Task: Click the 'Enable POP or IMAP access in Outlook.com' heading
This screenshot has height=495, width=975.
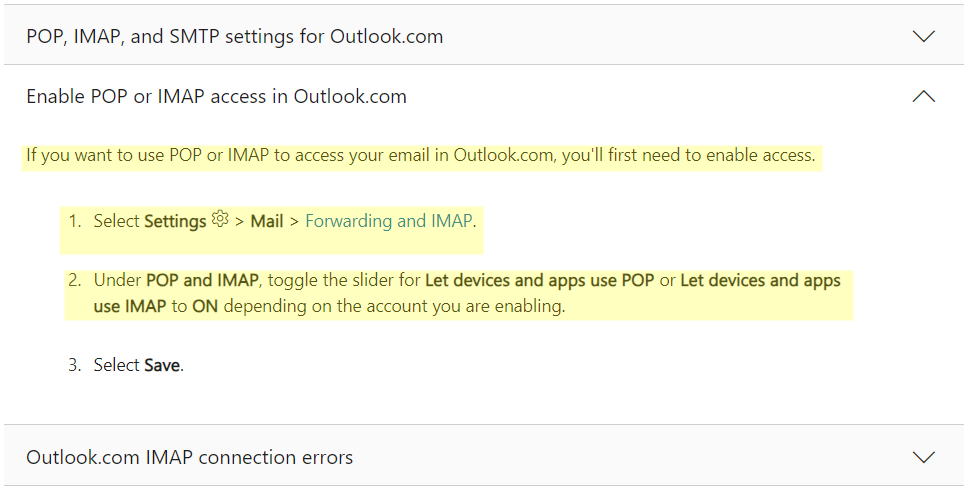Action: point(216,97)
